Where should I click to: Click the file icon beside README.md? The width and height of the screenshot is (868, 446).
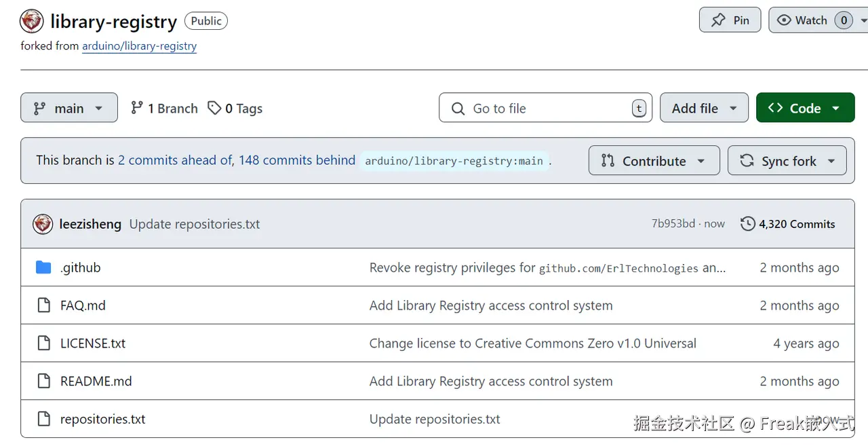pos(43,382)
